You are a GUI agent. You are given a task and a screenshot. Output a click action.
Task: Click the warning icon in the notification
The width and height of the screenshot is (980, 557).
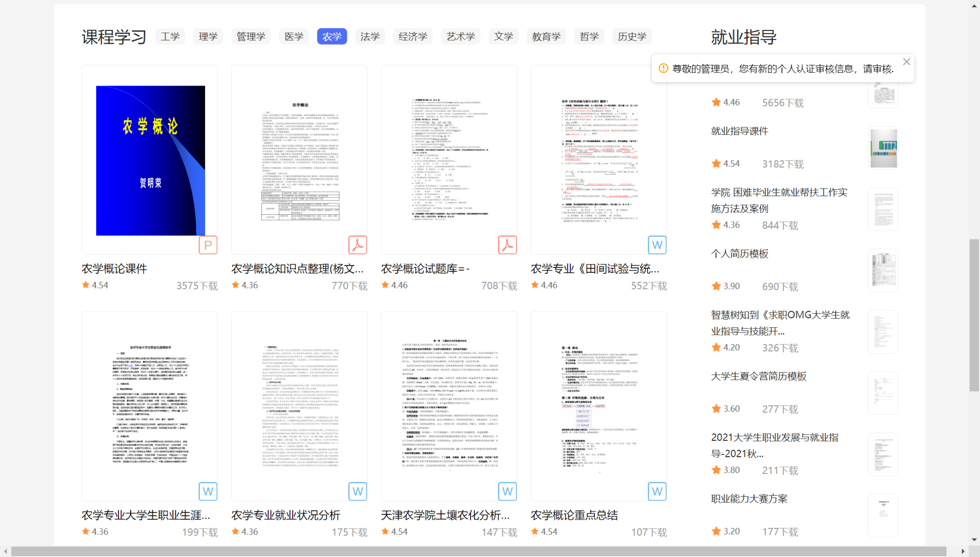coord(663,68)
